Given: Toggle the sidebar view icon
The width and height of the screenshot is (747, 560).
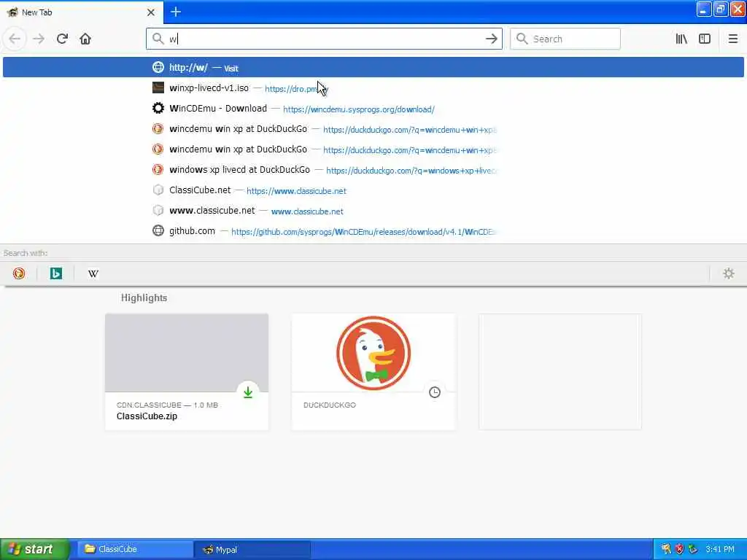Looking at the screenshot, I should pyautogui.click(x=705, y=39).
